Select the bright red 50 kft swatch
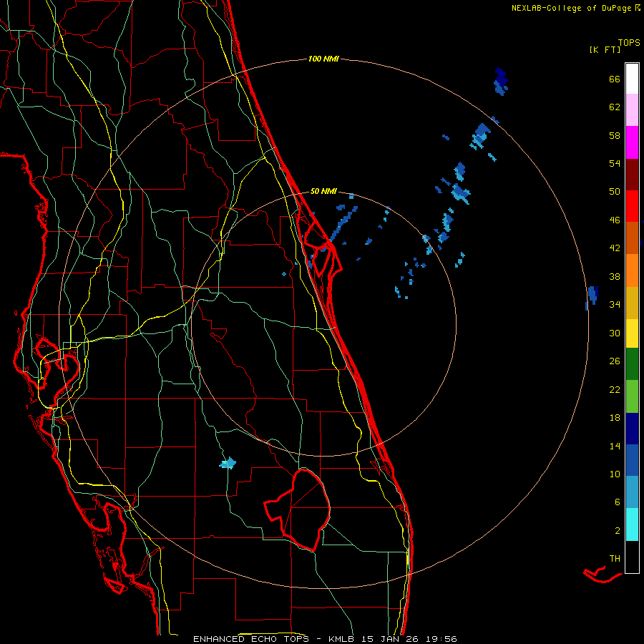Screen dimensions: 644x644 [x=632, y=206]
